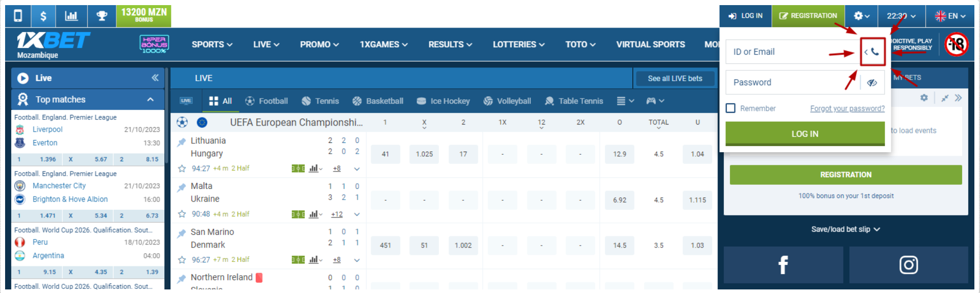Filter live events by Ice Hockey
This screenshot has width=980, height=293.
click(x=443, y=101)
